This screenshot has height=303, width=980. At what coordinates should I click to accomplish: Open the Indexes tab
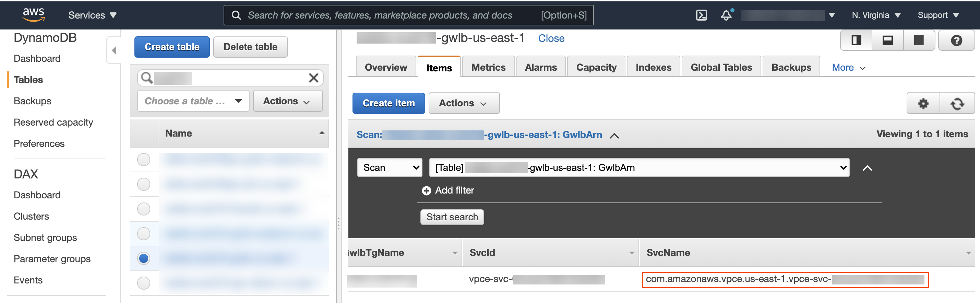[653, 67]
